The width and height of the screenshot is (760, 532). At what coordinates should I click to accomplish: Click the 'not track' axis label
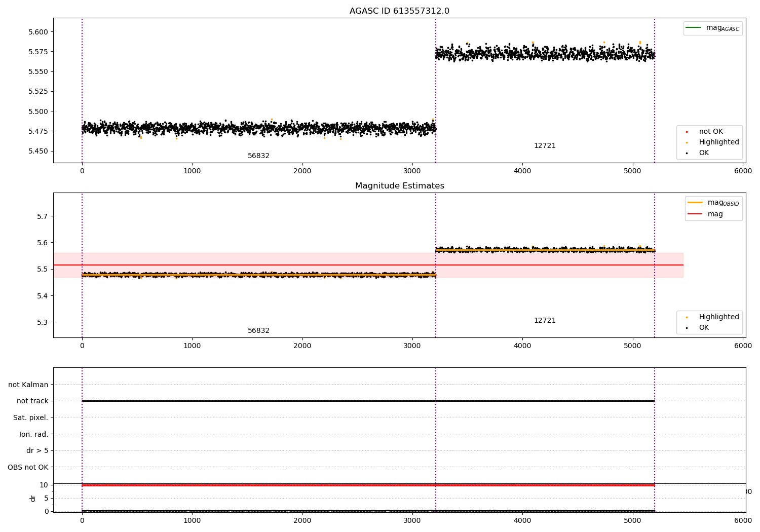tap(32, 401)
